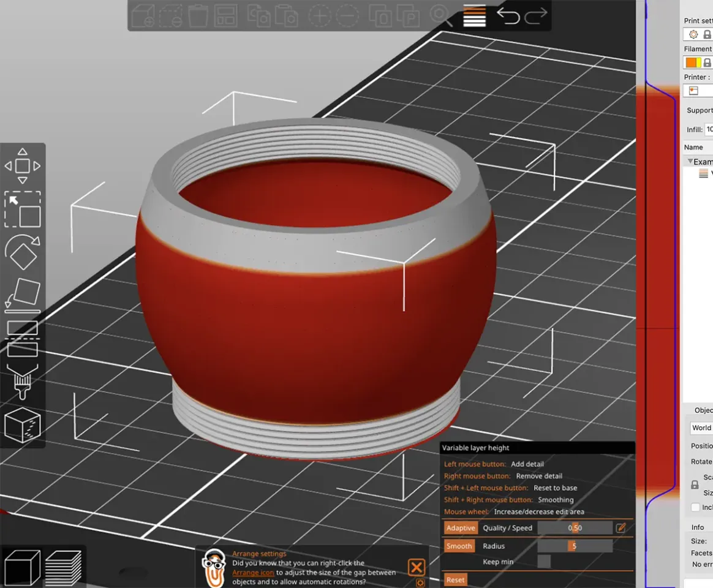Click the Paste toolbar icon
The image size is (713, 588).
287,15
